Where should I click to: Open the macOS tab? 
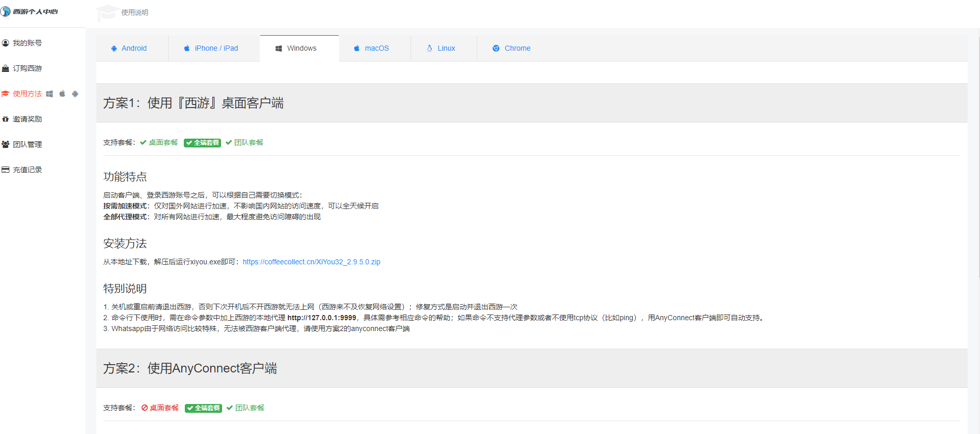pyautogui.click(x=375, y=48)
